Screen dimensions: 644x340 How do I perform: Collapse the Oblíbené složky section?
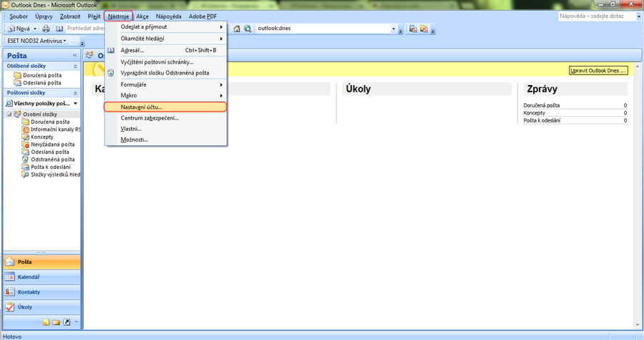coord(75,67)
